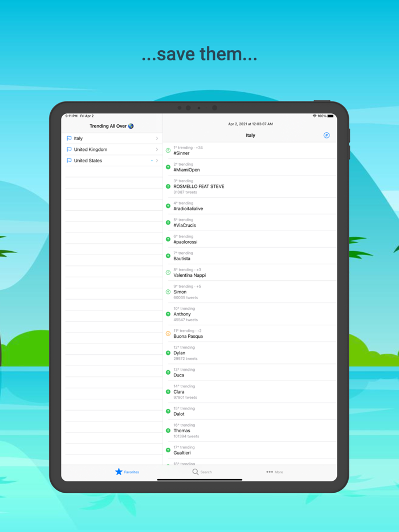Open the Thomas trending topic
Screen dimensions: 399x532
pos(250,431)
